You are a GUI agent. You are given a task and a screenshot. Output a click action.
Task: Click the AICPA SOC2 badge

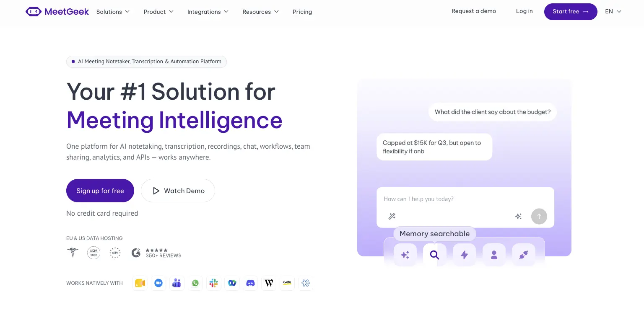(x=93, y=253)
